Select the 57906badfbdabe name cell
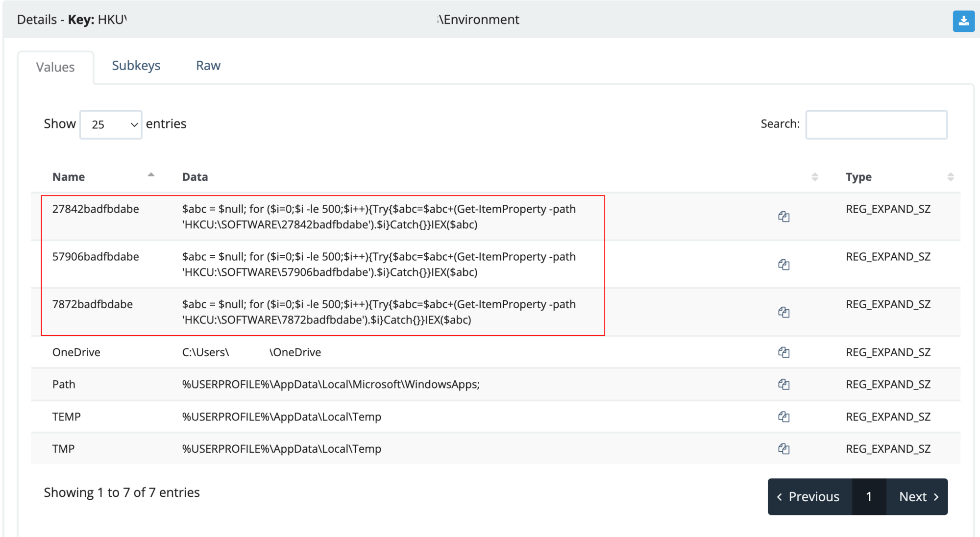980x537 pixels. pyautogui.click(x=96, y=257)
